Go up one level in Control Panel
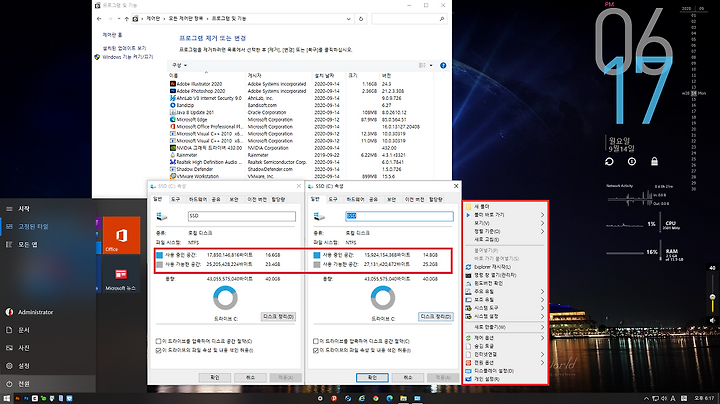Image resolution: width=720 pixels, height=404 pixels. pos(127,19)
